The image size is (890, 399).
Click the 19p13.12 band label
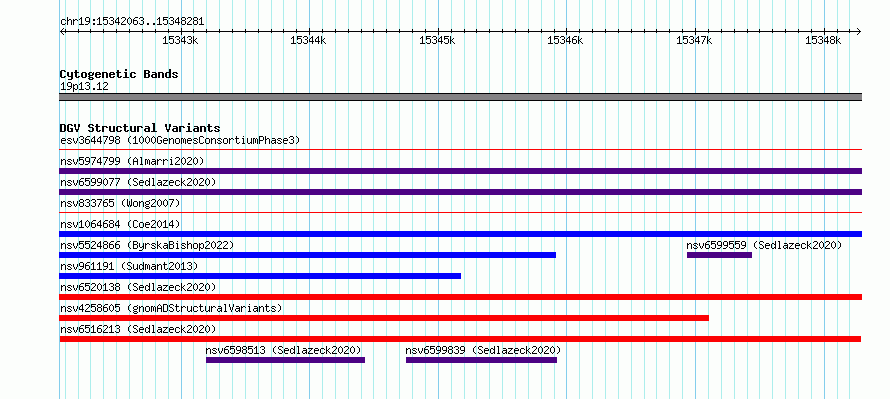coord(84,87)
